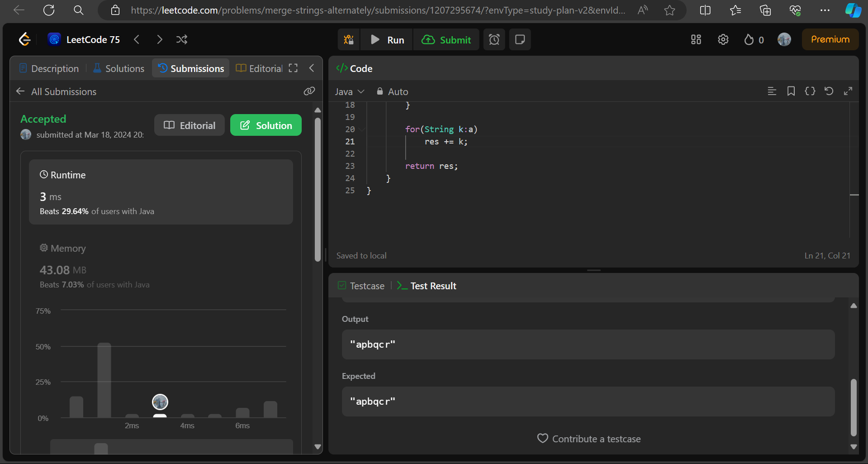Pick a random problem with shuffle icon
This screenshot has width=868, height=464.
182,39
